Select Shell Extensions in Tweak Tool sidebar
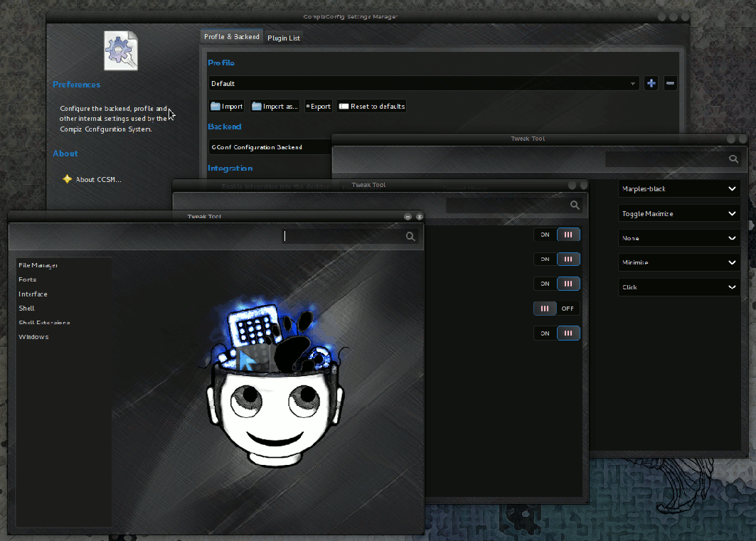Image resolution: width=756 pixels, height=541 pixels. 44,322
